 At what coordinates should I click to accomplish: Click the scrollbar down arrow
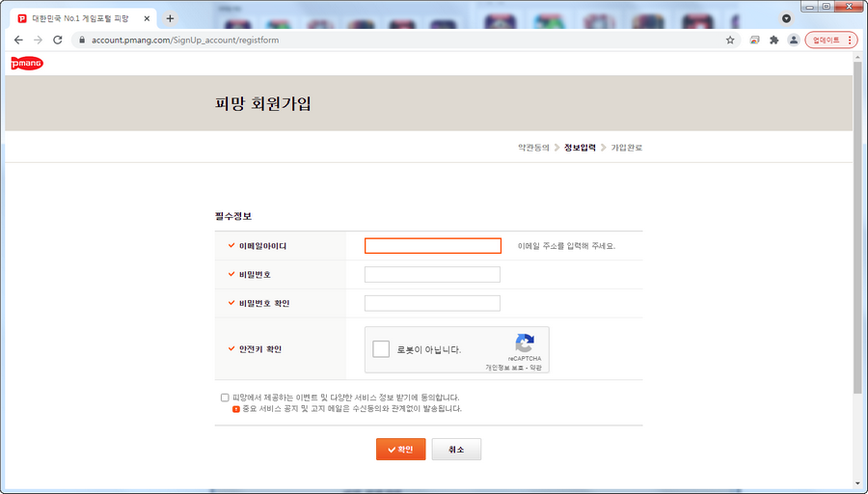(857, 483)
